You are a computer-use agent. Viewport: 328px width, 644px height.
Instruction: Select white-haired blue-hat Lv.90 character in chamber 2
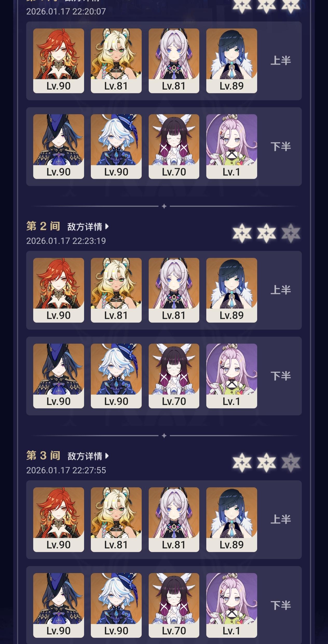tap(116, 376)
